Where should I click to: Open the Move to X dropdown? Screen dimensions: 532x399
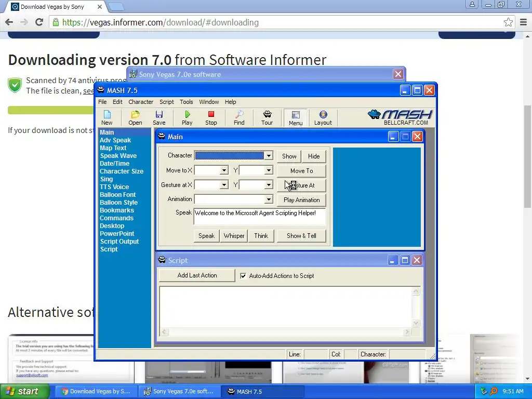click(224, 170)
